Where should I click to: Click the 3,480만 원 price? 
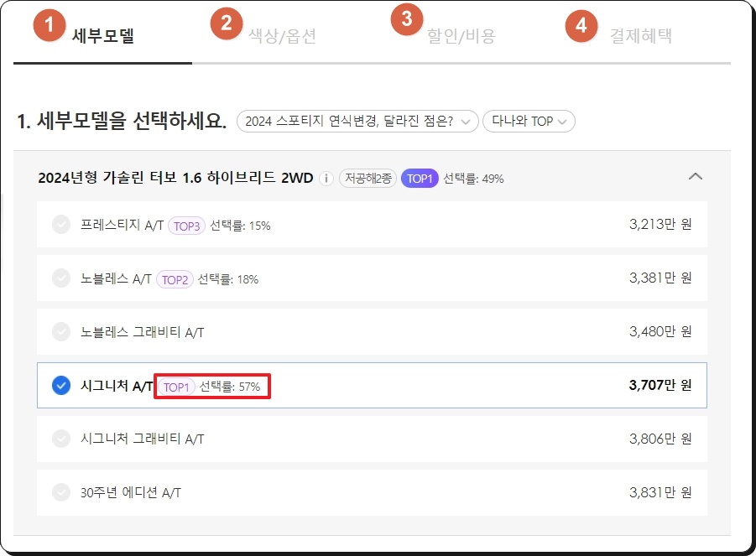pyautogui.click(x=660, y=331)
